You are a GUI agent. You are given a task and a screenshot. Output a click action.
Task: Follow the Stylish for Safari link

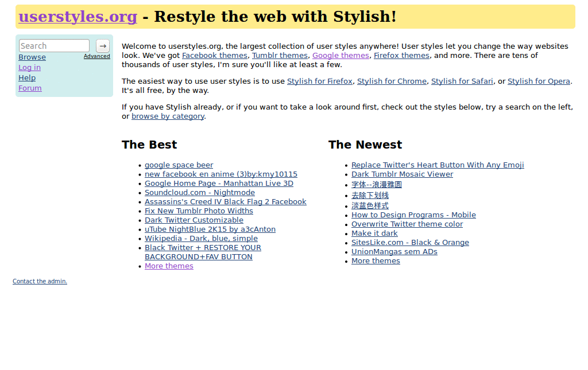point(462,81)
